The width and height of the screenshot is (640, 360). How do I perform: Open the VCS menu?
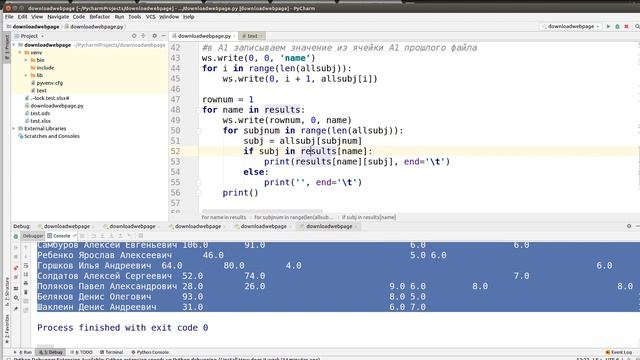pos(151,17)
